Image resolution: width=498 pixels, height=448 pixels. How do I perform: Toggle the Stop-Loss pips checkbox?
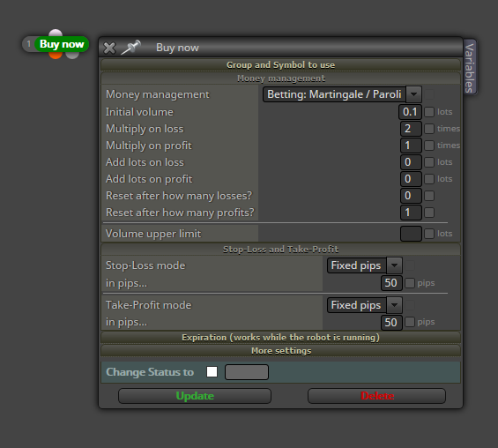coord(410,283)
